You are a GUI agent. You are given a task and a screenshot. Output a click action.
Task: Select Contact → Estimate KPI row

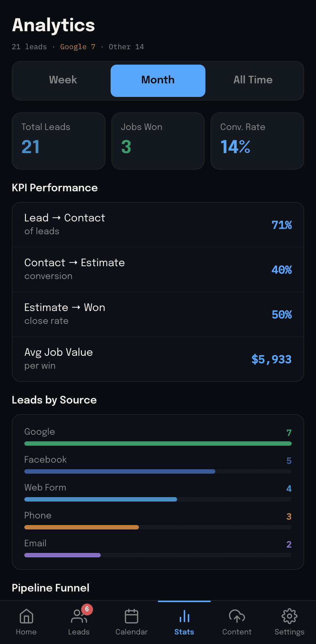(158, 269)
